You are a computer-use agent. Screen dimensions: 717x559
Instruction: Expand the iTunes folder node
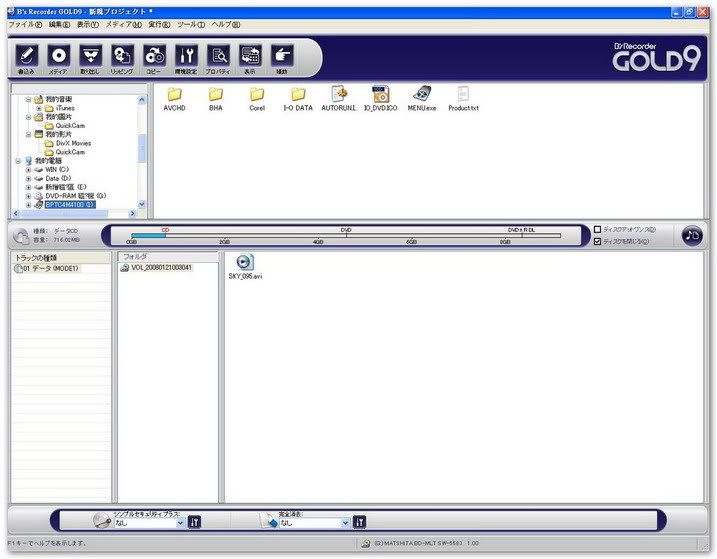tap(39, 108)
